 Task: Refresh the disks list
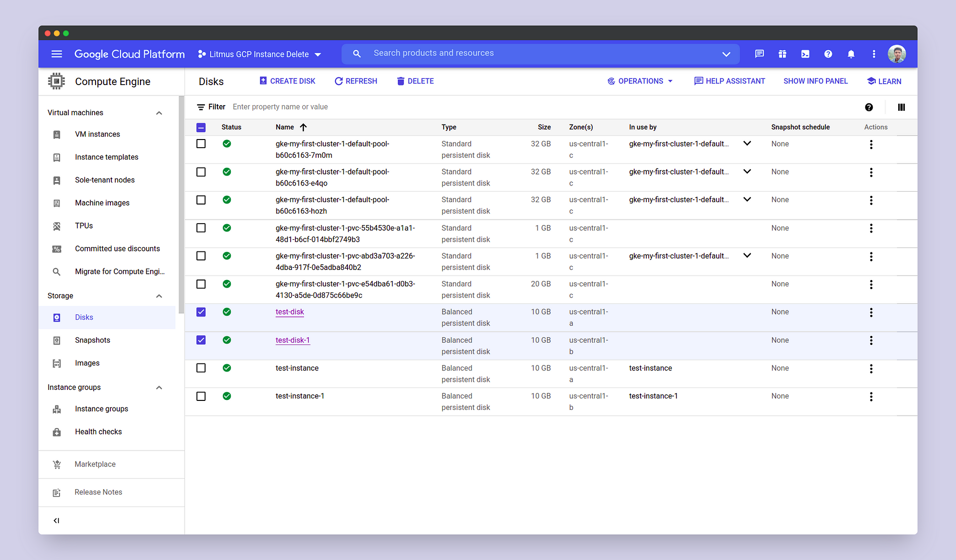pos(356,81)
